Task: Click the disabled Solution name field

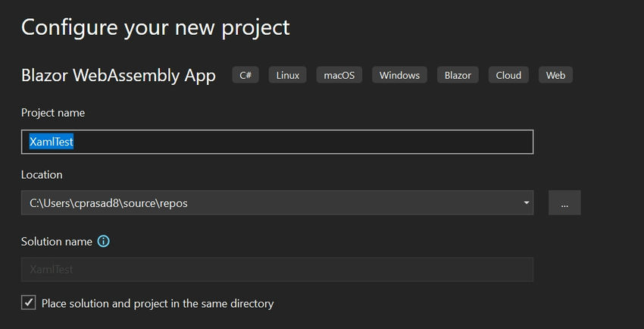Action: 277,269
